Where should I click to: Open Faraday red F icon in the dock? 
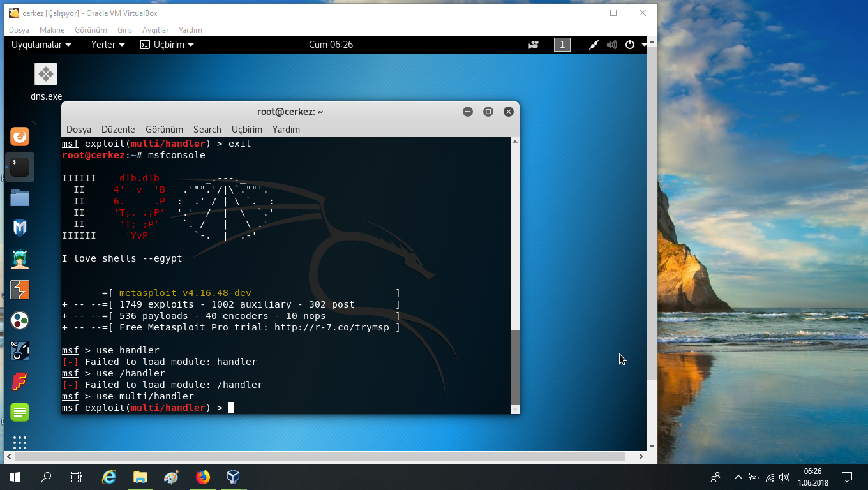tap(20, 382)
